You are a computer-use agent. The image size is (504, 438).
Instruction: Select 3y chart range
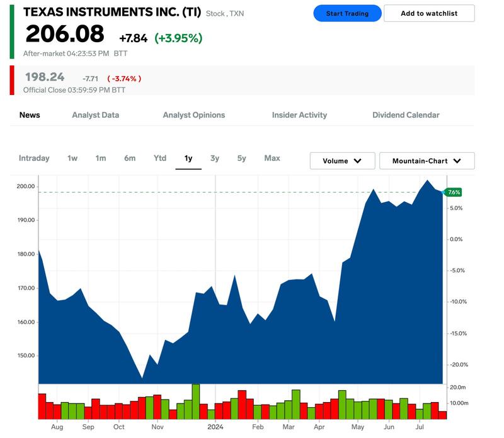[x=215, y=158]
